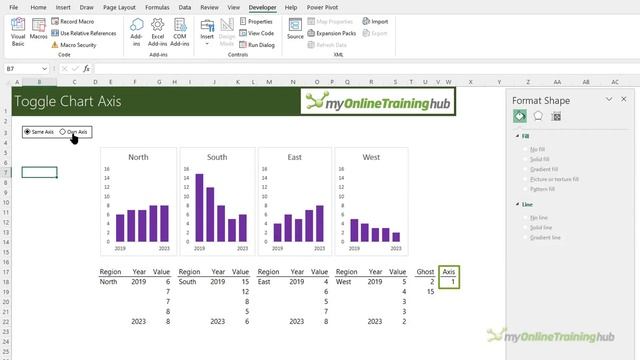The width and height of the screenshot is (640, 360).
Task: Select the East chart
Action: pyautogui.click(x=295, y=202)
